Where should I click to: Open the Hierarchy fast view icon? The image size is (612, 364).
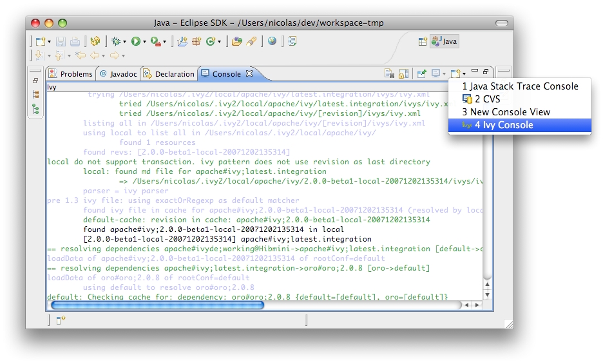coord(35,110)
